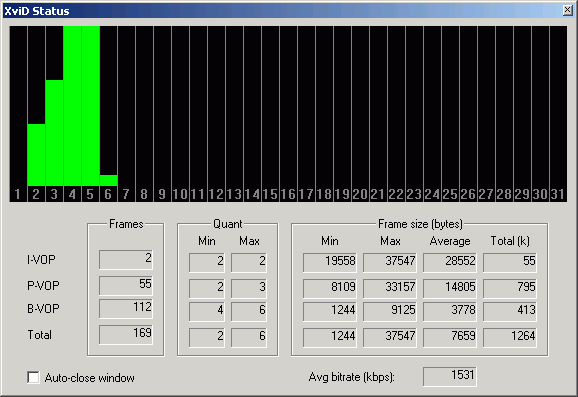Viewport: 578px width, 397px height.
Task: Click quantizer 2 green histogram bar
Action: pos(36,155)
